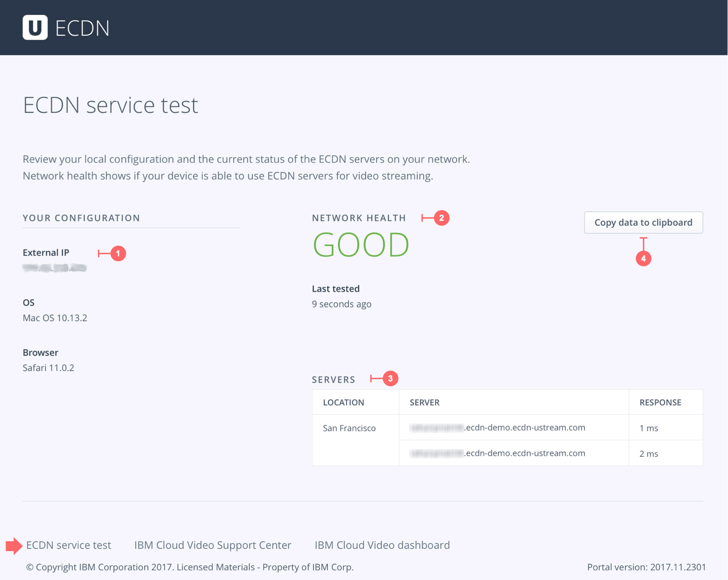Click the IBM copyright notice text
This screenshot has width=728, height=580.
pos(190,567)
